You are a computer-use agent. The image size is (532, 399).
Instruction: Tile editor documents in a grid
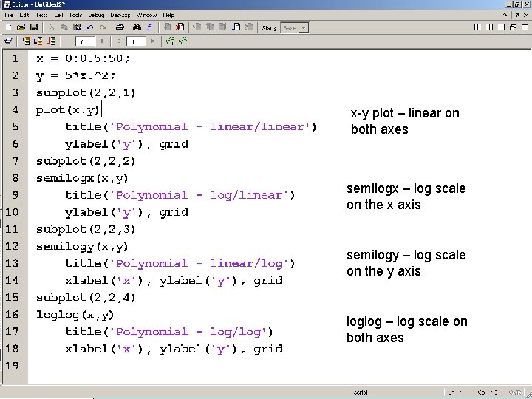[478, 27]
